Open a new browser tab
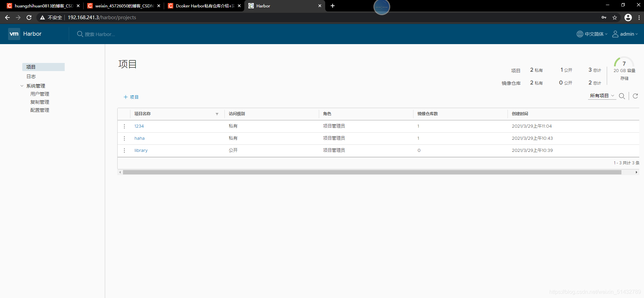 (x=333, y=6)
